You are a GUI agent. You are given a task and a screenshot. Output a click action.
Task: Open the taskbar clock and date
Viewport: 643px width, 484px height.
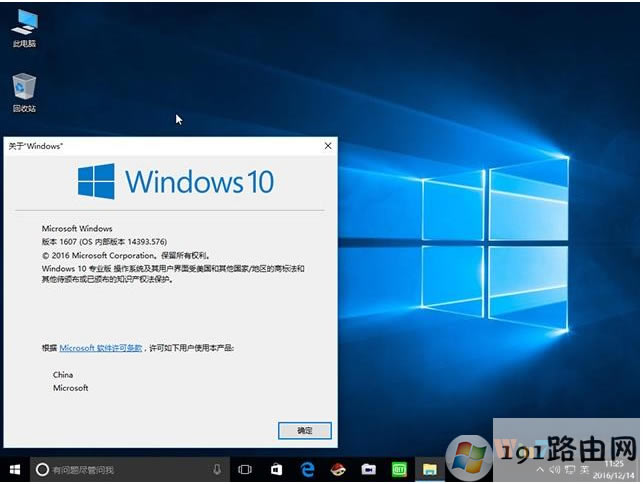614,469
